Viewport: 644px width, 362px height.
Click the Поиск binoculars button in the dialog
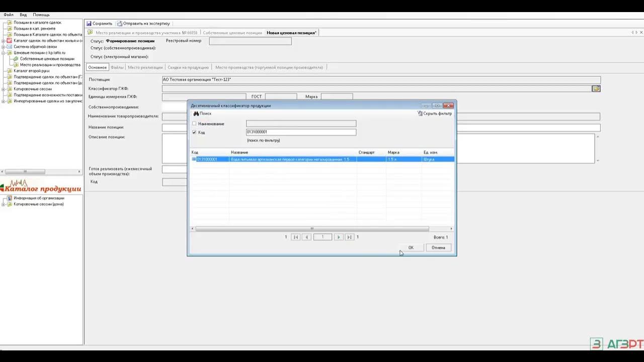(202, 114)
